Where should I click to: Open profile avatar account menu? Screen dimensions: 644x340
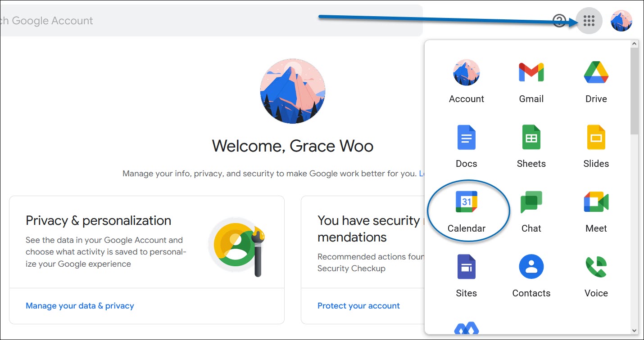621,21
